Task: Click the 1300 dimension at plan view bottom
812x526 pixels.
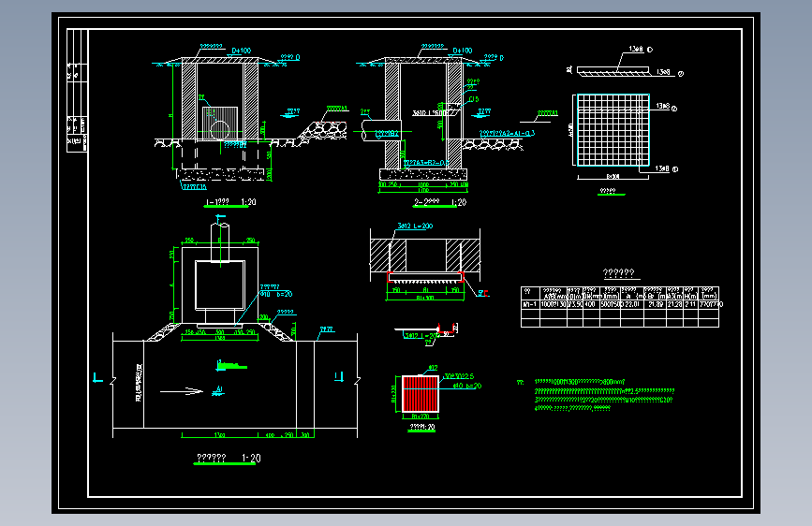Action: (x=219, y=435)
